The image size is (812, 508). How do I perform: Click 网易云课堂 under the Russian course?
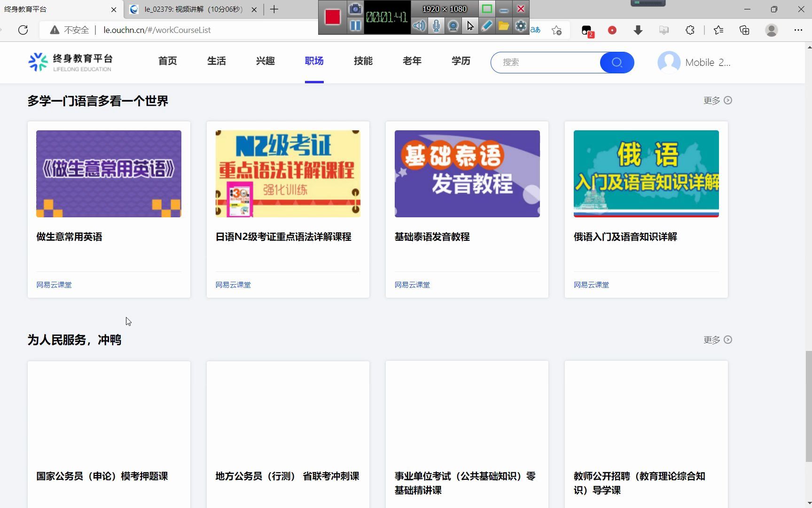pos(591,285)
